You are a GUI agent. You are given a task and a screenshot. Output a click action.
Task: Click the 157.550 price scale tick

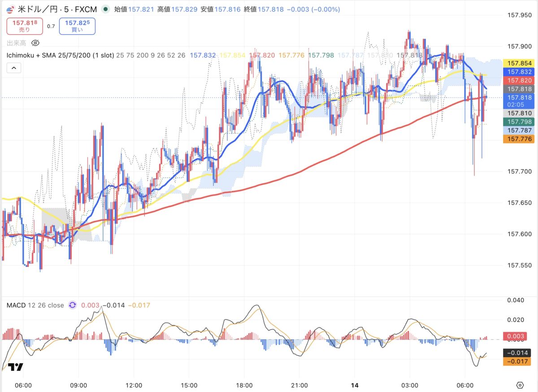tap(519, 265)
